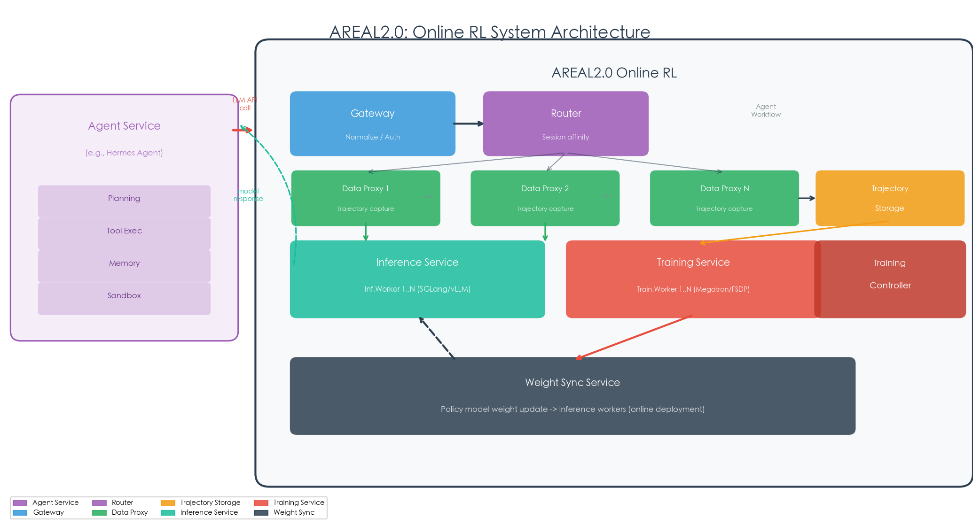This screenshot has width=980, height=526.
Task: Click the Data Proxy legend swatch
Action: point(99,513)
